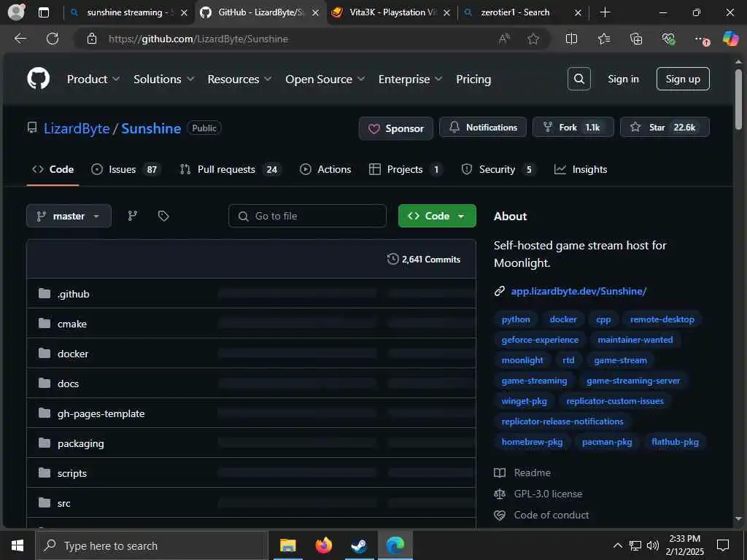Open app.lizardbyte.dev/Sunshine/ link
This screenshot has width=747, height=560.
point(578,291)
